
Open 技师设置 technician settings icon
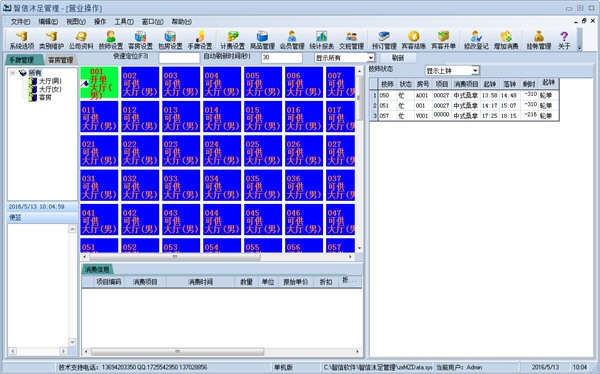(x=111, y=41)
